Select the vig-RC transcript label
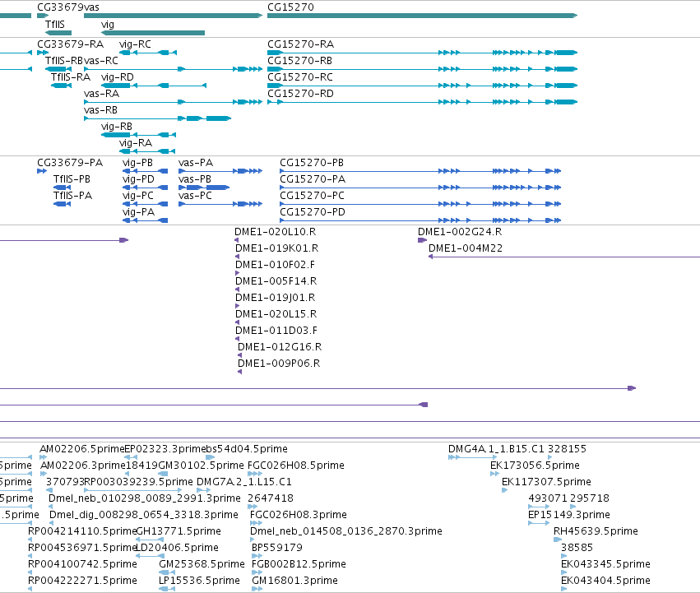Screen dimensions: 700x593 click(x=135, y=44)
